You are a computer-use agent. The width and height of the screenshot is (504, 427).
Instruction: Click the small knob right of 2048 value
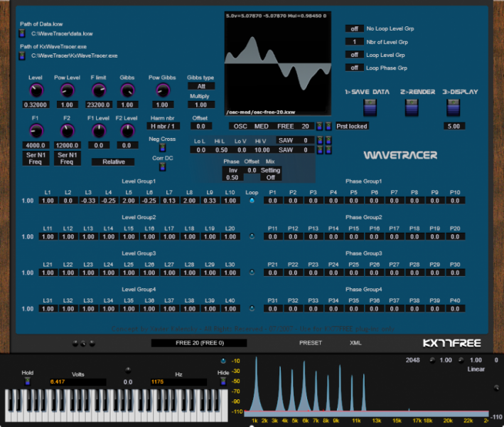coord(432,360)
